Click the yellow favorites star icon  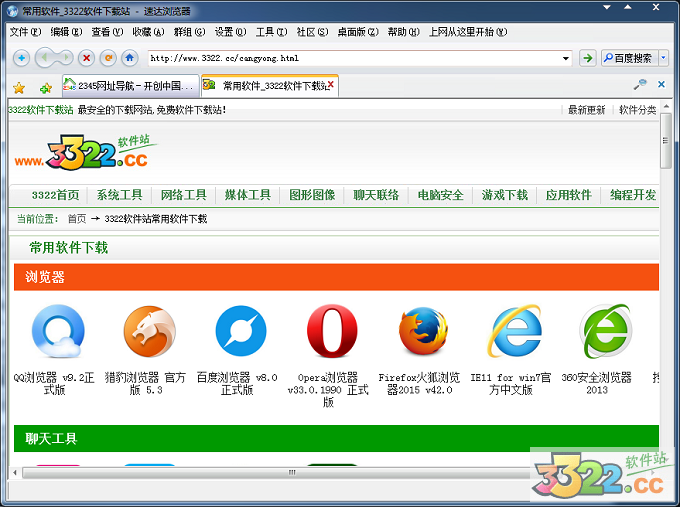[19, 88]
